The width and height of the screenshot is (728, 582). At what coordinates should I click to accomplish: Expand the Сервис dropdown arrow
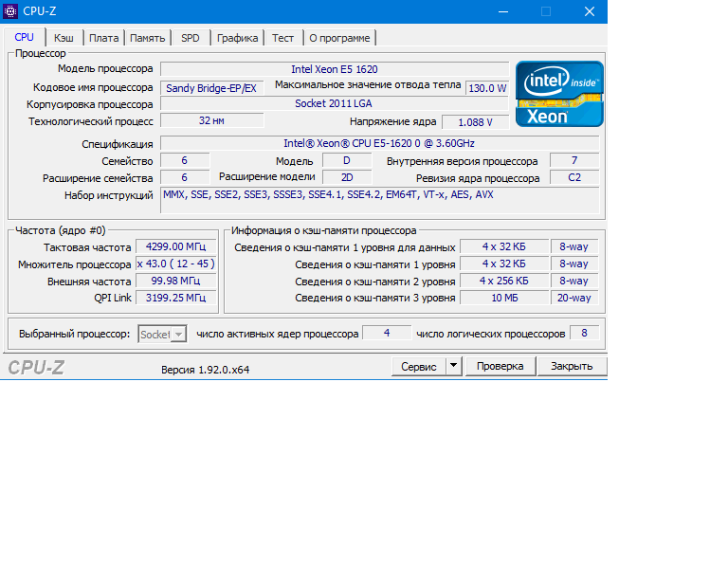point(454,367)
